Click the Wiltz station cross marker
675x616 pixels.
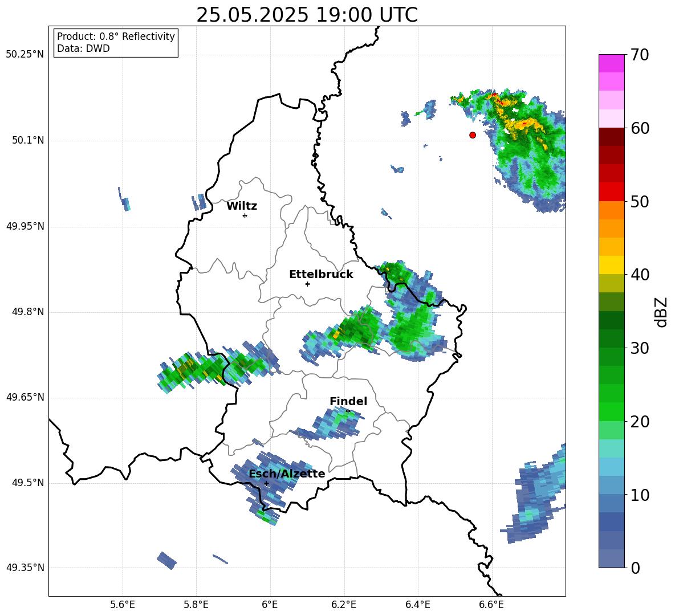click(x=245, y=215)
